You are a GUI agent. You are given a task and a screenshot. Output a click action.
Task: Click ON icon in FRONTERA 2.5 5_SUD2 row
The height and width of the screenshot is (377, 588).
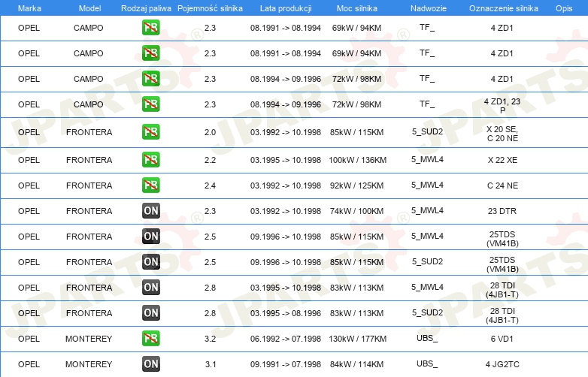click(x=150, y=261)
